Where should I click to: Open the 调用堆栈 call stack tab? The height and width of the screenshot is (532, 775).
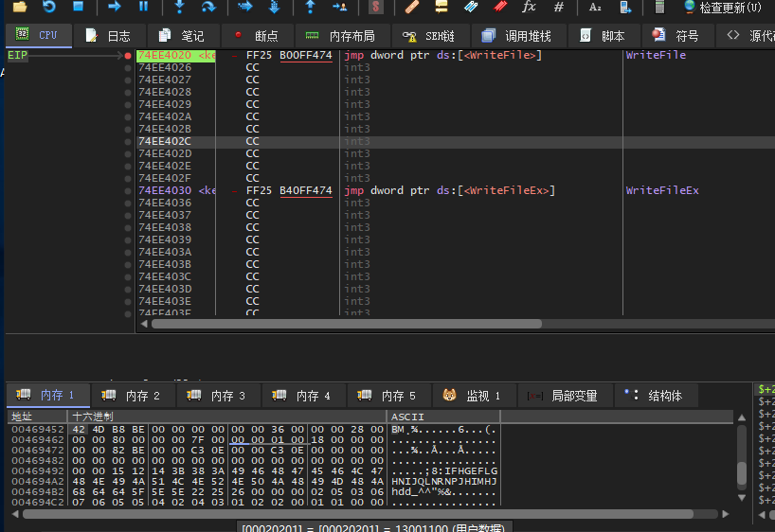point(517,36)
